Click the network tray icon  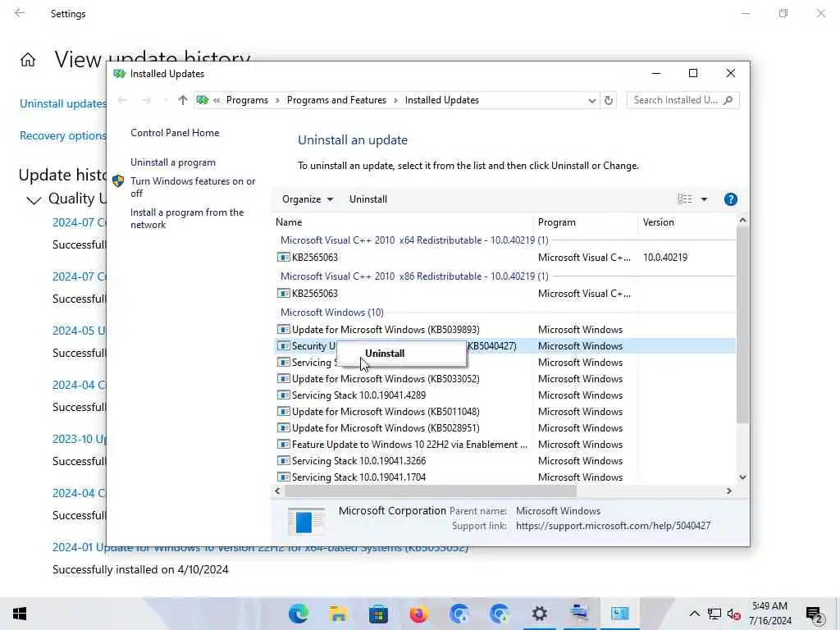pyautogui.click(x=714, y=614)
